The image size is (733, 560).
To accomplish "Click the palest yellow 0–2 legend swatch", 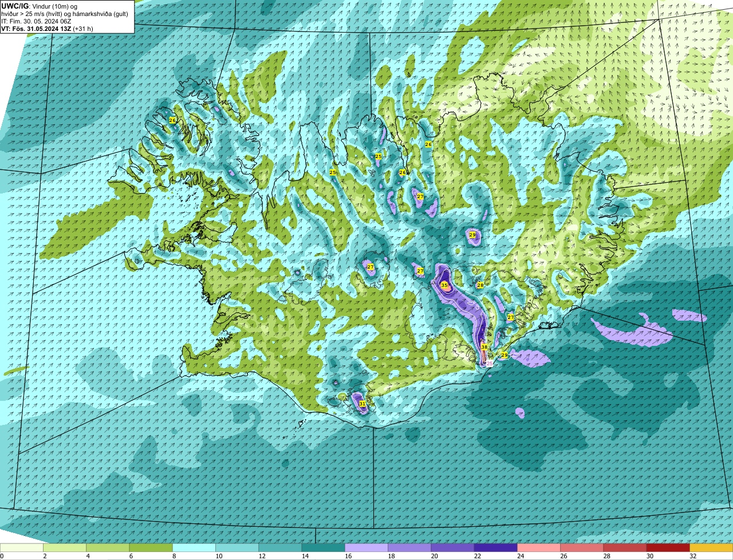I will 22,547.
